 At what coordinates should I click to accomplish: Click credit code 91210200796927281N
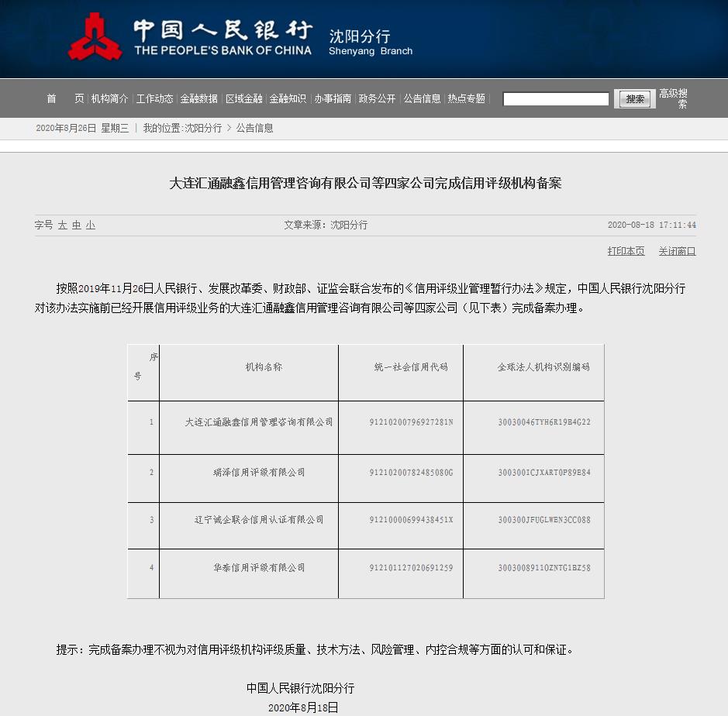411,422
